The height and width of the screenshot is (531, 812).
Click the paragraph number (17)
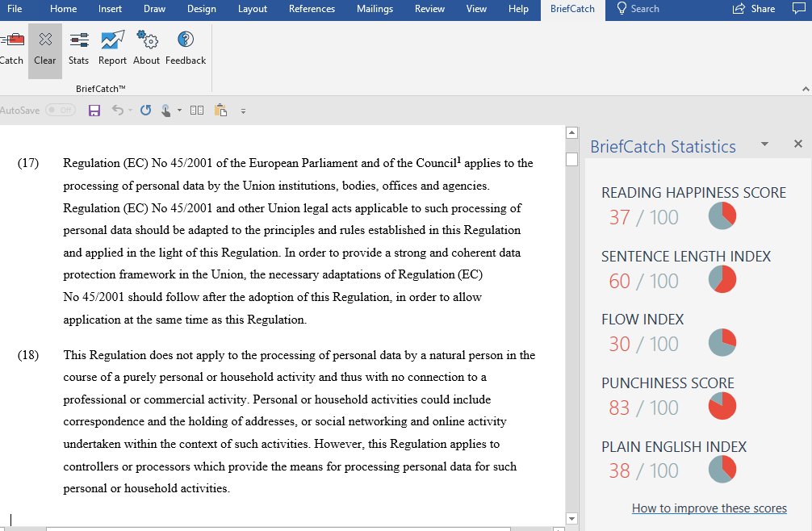coord(28,163)
